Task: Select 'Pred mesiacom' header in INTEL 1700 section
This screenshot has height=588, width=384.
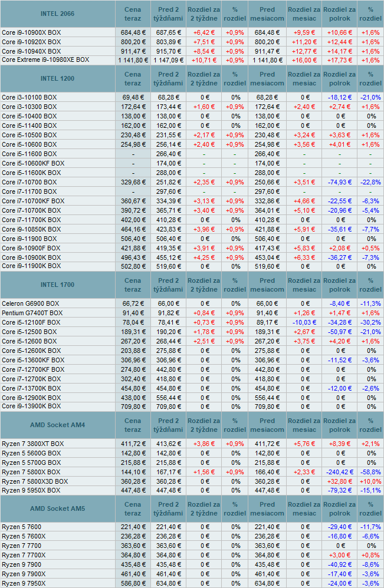Action: [267, 285]
